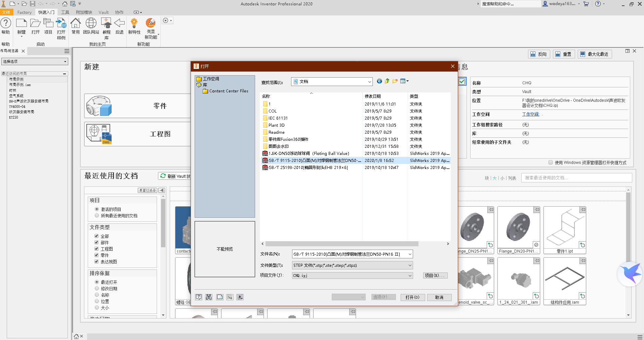Click the 新建 new file ribbon icon
The width and height of the screenshot is (644, 340).
(22, 23)
